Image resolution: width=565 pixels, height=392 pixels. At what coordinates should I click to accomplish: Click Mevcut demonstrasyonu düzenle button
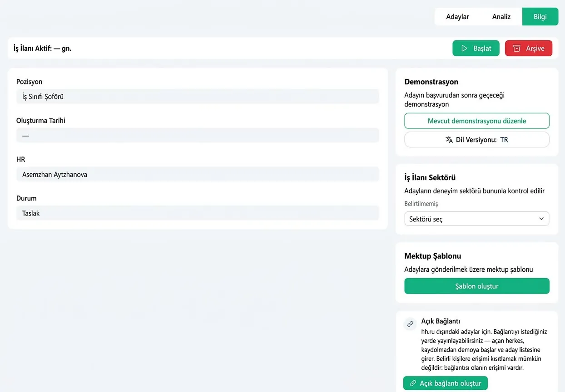pos(477,121)
